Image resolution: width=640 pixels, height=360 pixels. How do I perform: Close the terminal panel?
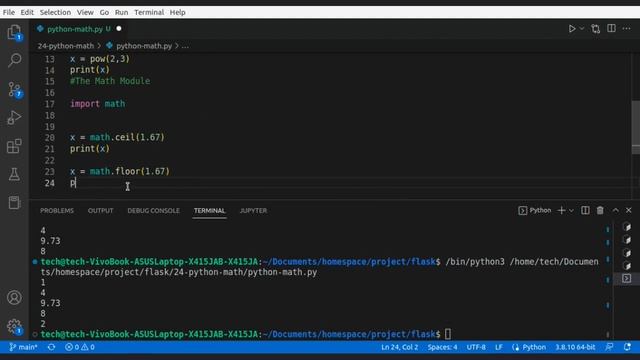pos(629,210)
